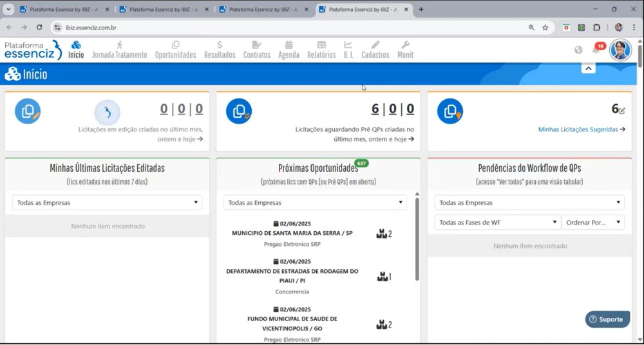Open the B.I. menu
644x345 pixels.
pyautogui.click(x=348, y=50)
